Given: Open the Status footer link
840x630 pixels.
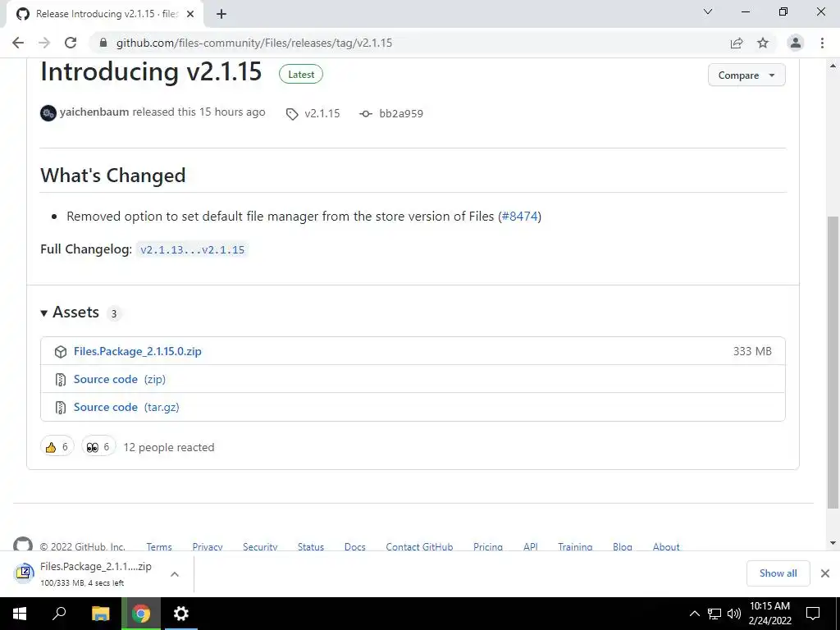Looking at the screenshot, I should coord(311,547).
